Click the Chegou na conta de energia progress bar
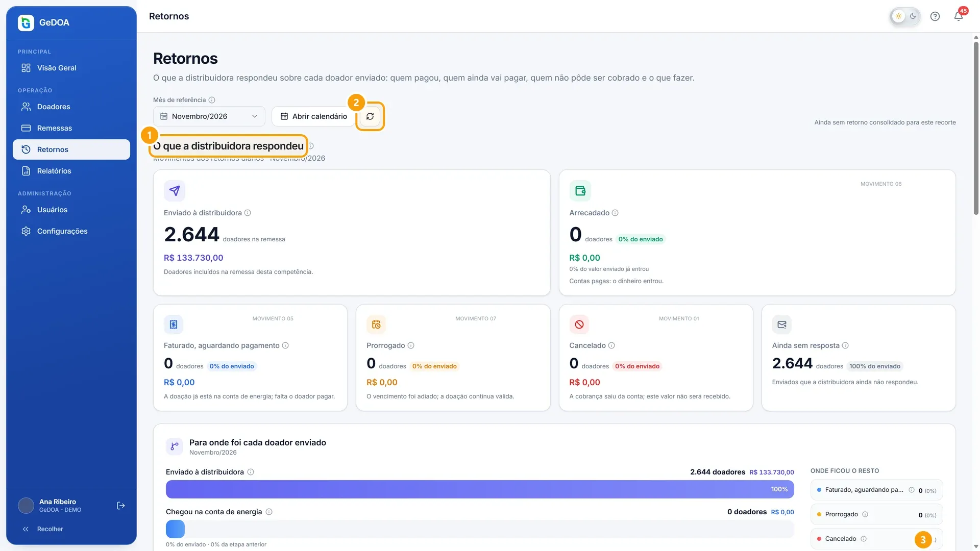 480,529
